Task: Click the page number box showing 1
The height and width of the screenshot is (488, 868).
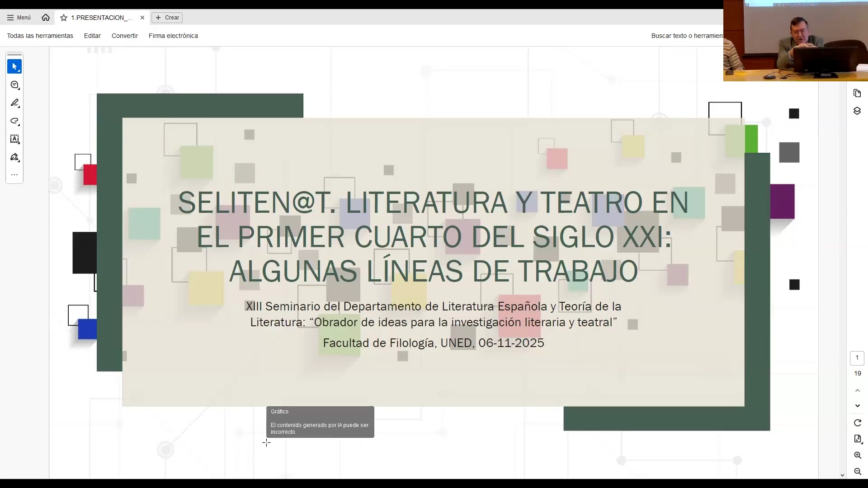Action: click(857, 358)
